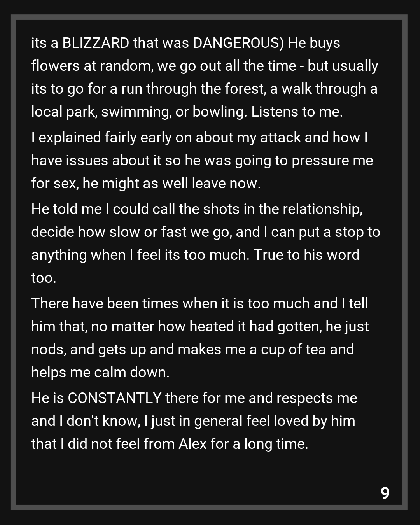Click the sentence 'Listens to me.'

click(x=297, y=112)
